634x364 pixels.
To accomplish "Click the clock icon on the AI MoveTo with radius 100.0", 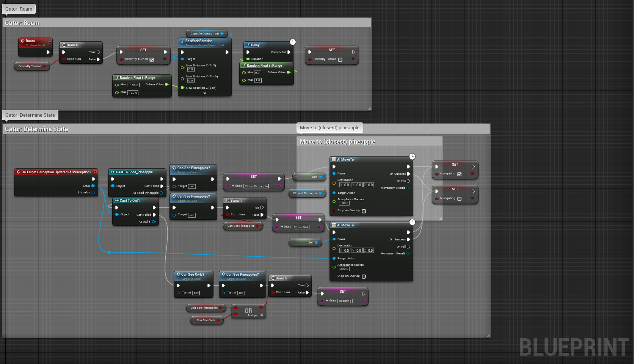I will coord(412,156).
